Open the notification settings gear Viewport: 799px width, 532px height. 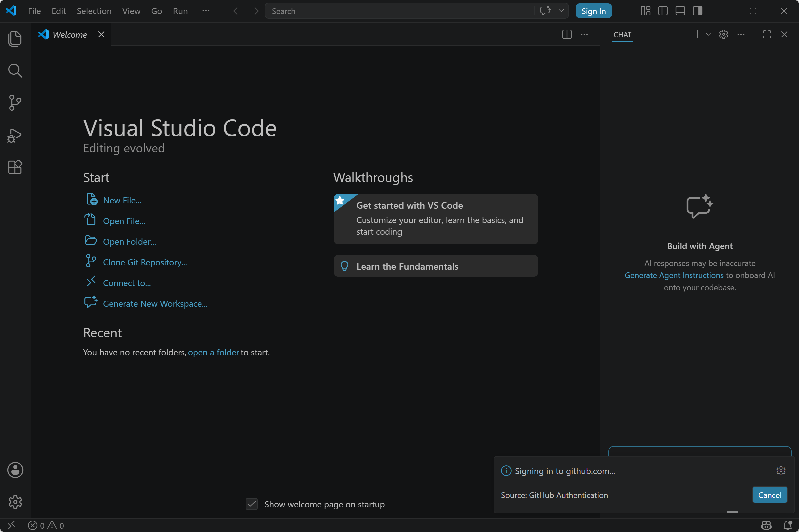coord(781,471)
